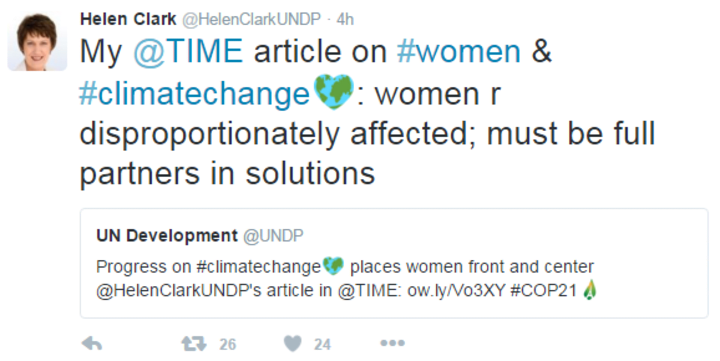Click the Helen Clark display name
This screenshot has height=361, width=720.
click(x=128, y=19)
